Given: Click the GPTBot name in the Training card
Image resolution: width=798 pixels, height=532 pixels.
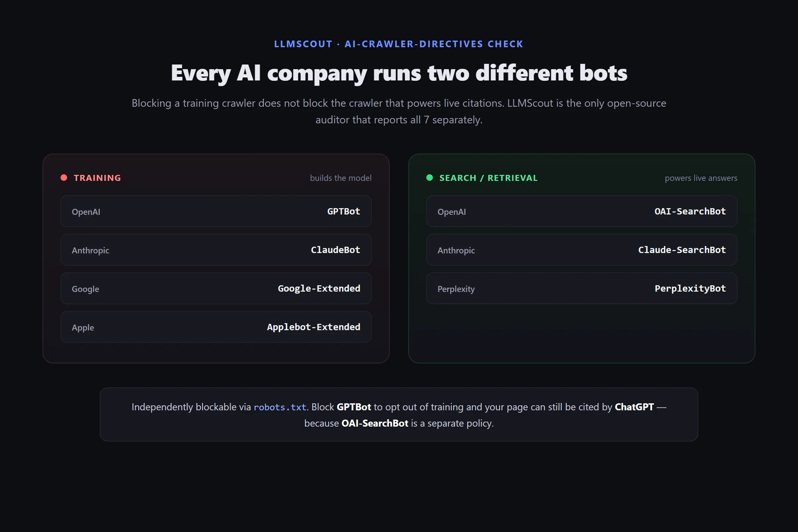Looking at the screenshot, I should coord(344,211).
